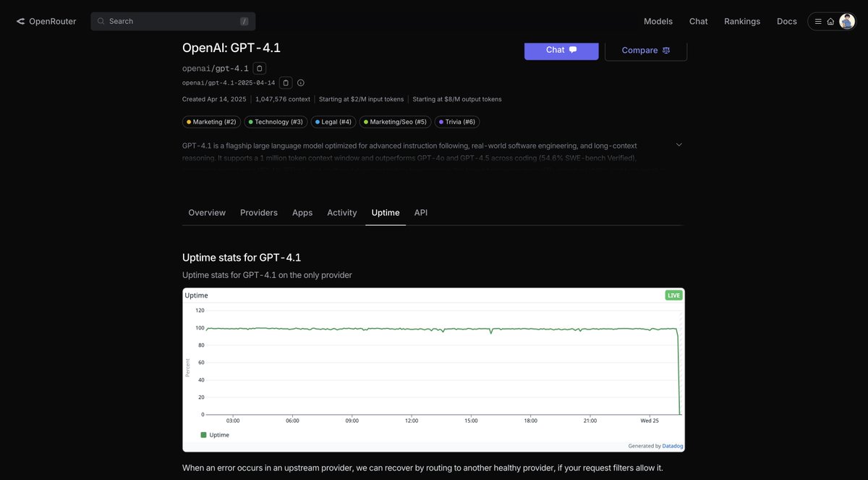The image size is (868, 480).
Task: Click the 'OpenAI: GPT-4.1' title
Action: pos(231,48)
